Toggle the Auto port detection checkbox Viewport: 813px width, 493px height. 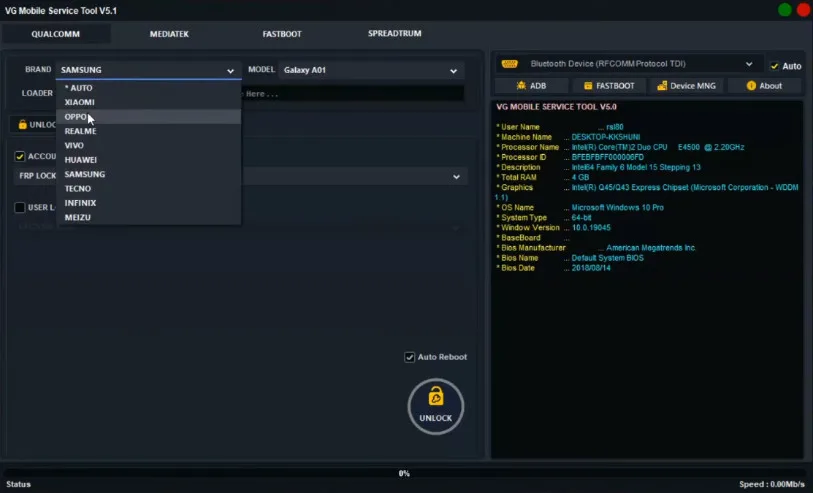click(775, 66)
